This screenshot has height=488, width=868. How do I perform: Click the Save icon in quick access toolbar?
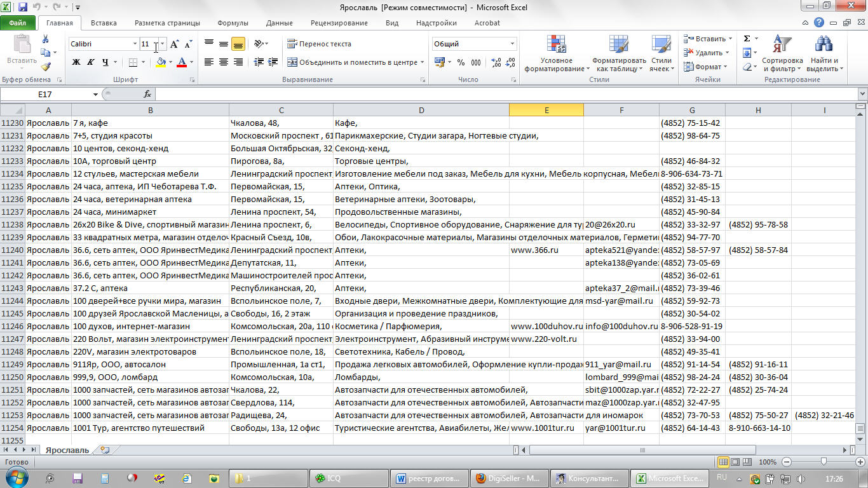[23, 7]
